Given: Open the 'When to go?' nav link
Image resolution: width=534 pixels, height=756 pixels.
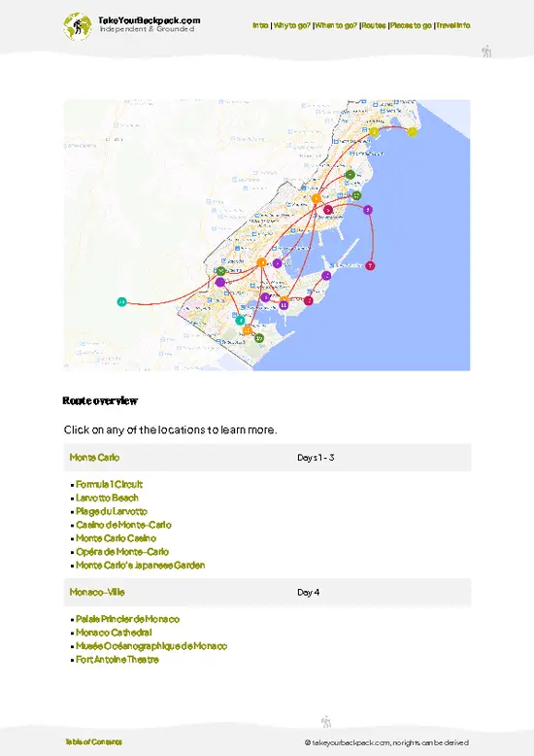Looking at the screenshot, I should (x=336, y=25).
